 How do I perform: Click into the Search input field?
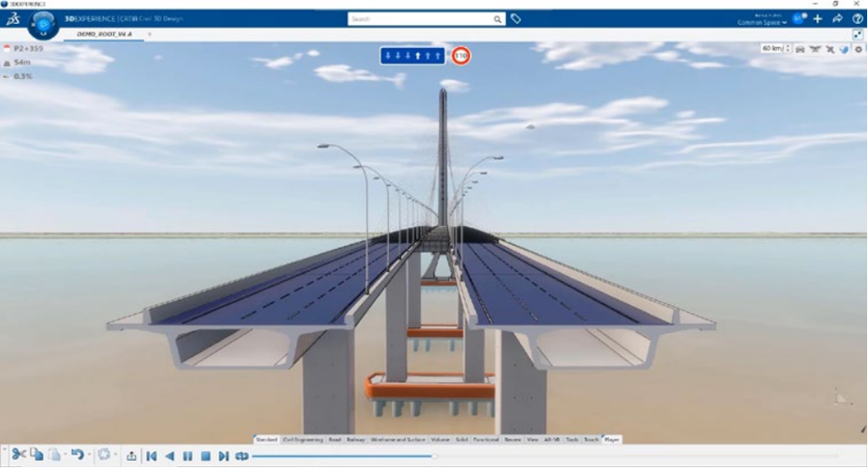point(420,19)
